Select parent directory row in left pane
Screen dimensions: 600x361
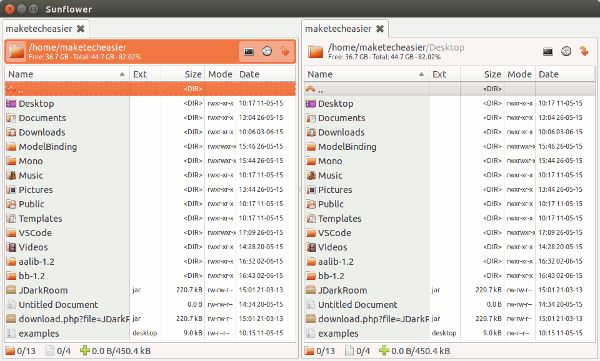tap(150, 89)
